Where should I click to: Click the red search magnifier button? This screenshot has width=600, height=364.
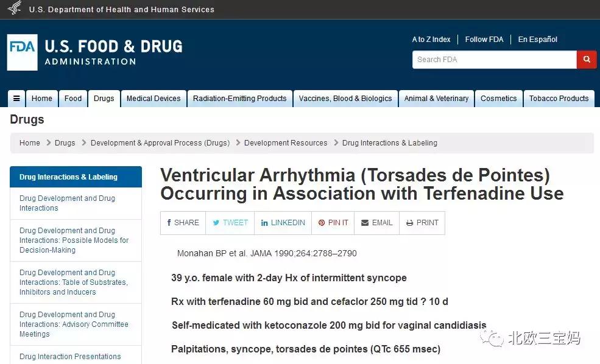586,60
